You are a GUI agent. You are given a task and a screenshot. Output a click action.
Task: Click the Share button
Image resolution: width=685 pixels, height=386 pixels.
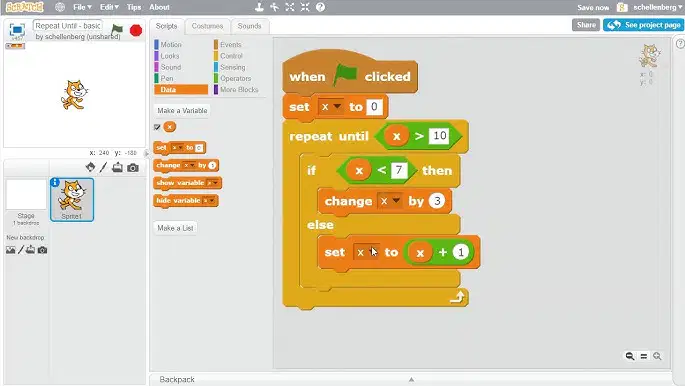pos(586,25)
